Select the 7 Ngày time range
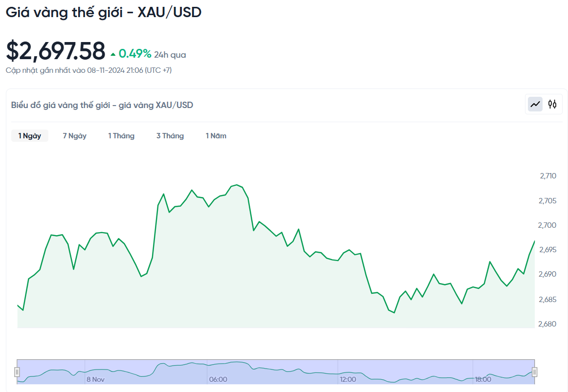Screen dimensions: 568x392 [75, 136]
